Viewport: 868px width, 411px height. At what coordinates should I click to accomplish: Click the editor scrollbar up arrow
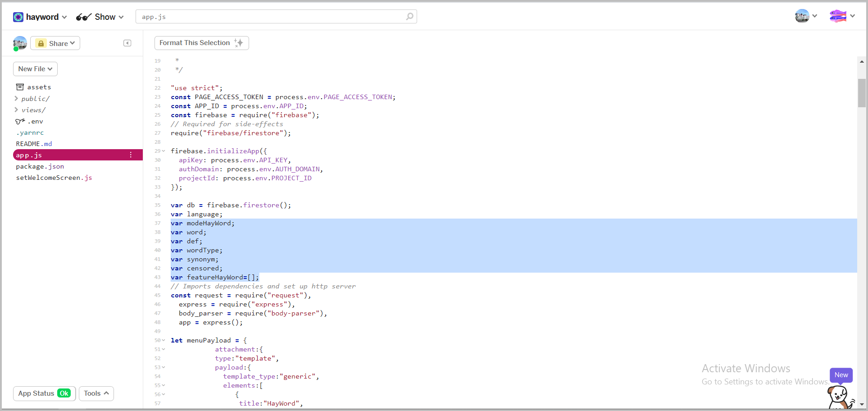click(862, 61)
